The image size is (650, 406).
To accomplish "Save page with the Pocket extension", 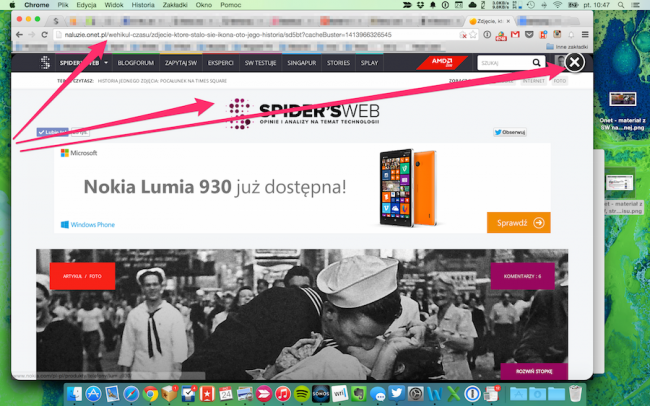I will (x=529, y=35).
